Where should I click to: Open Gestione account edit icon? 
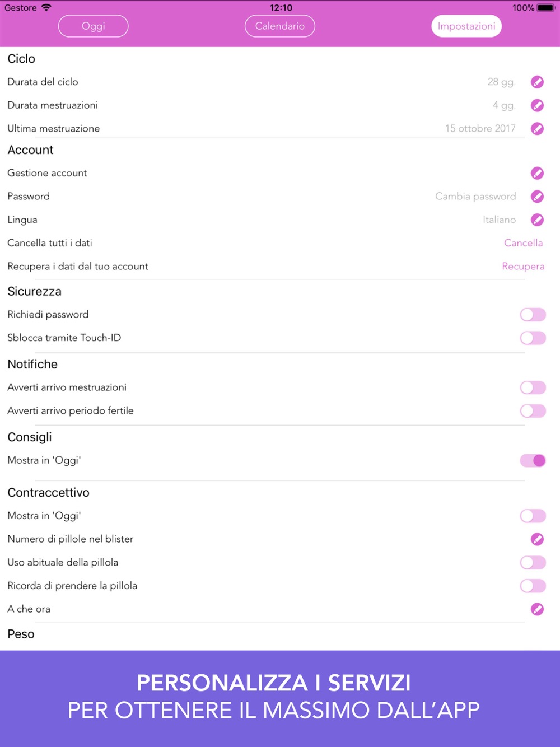tap(537, 174)
